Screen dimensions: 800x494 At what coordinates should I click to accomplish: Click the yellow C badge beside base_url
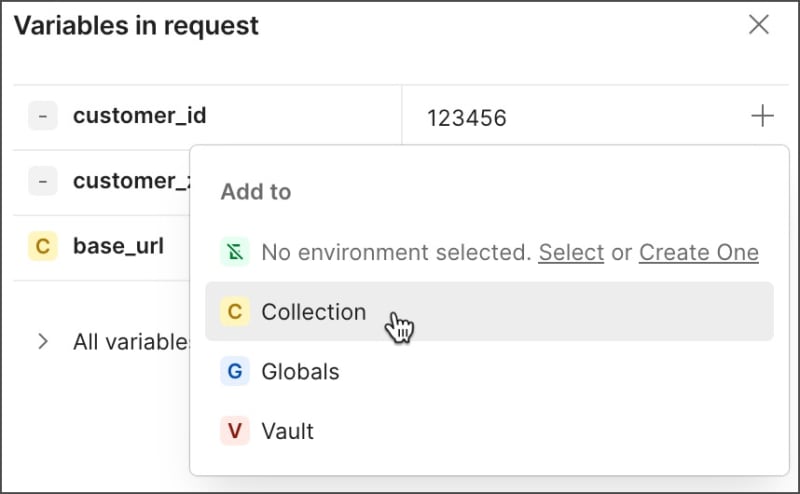click(x=42, y=246)
